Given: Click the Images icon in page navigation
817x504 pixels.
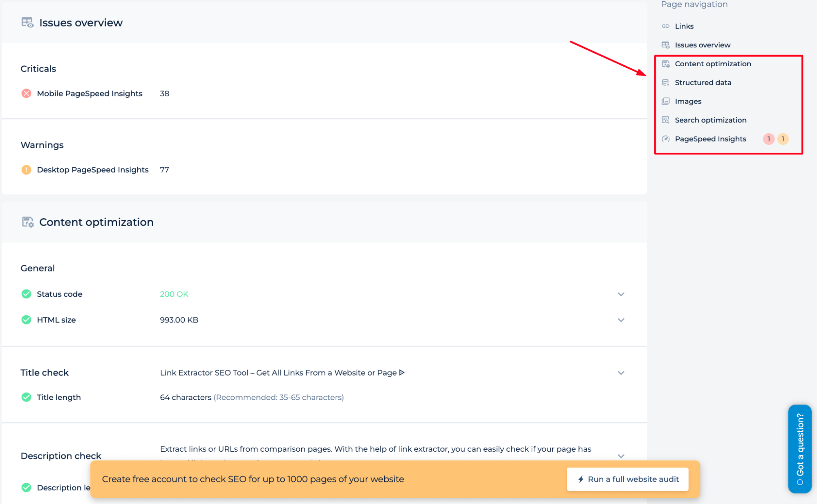Looking at the screenshot, I should pyautogui.click(x=665, y=101).
